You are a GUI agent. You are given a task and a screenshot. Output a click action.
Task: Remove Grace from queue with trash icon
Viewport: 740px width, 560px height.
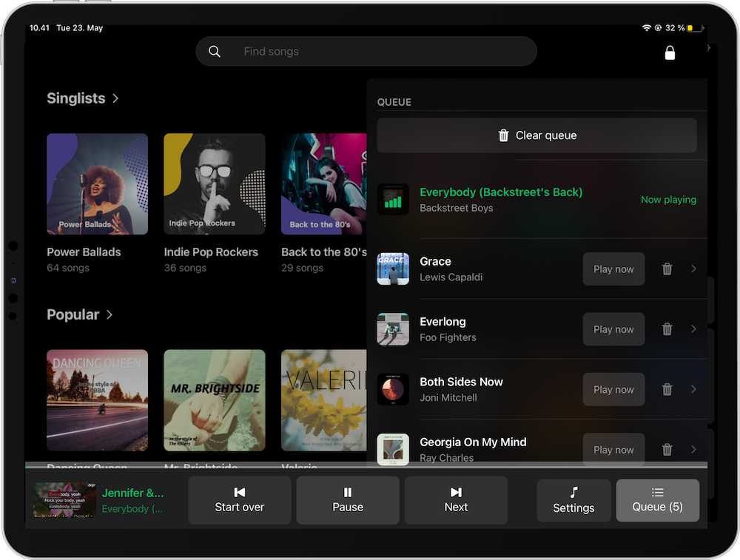pyautogui.click(x=667, y=269)
